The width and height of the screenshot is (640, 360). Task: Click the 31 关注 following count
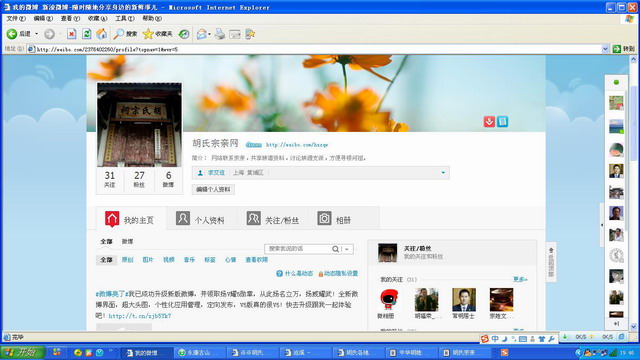point(110,179)
